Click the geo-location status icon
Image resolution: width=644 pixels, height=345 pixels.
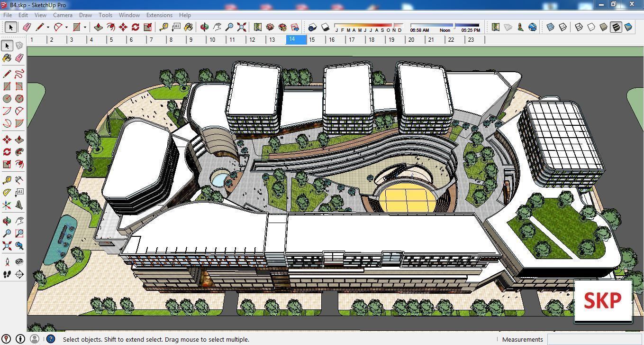(7, 339)
